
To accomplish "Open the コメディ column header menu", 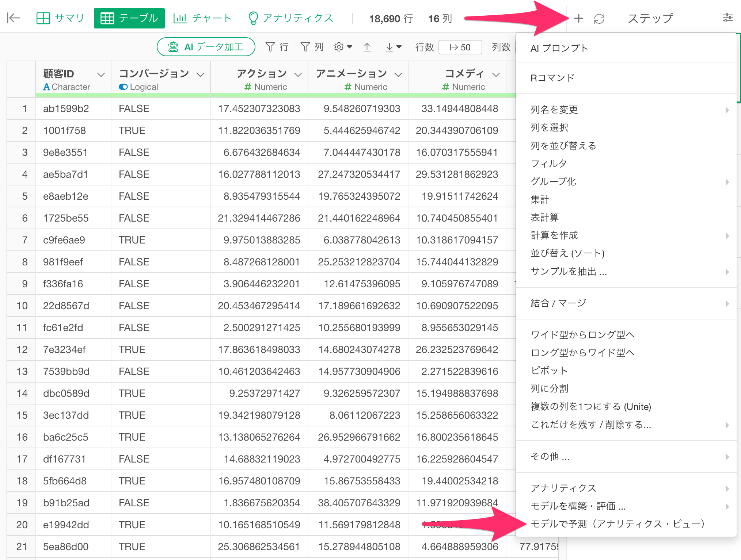I will tap(496, 74).
